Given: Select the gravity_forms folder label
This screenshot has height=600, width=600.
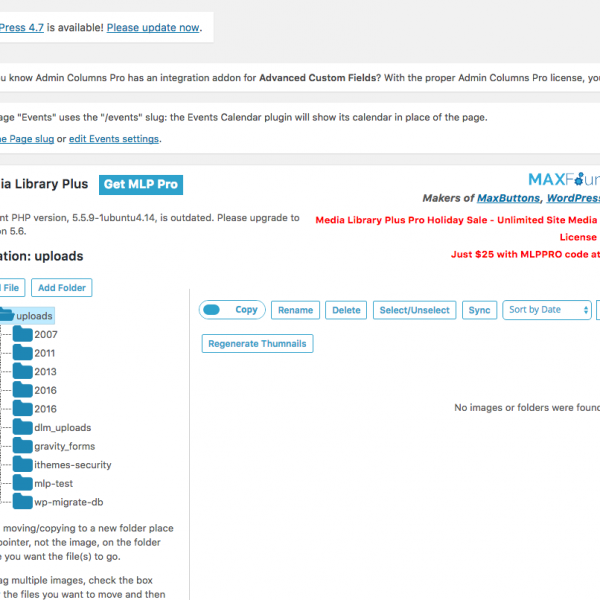Looking at the screenshot, I should [x=65, y=446].
